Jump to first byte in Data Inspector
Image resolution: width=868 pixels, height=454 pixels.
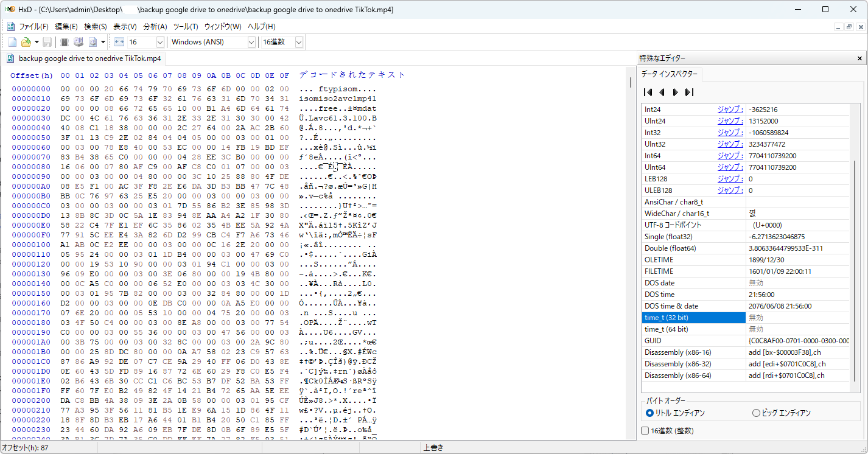tap(648, 93)
